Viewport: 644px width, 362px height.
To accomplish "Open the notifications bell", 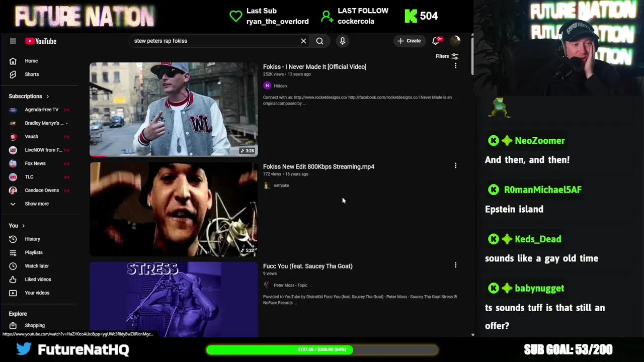I will click(436, 41).
